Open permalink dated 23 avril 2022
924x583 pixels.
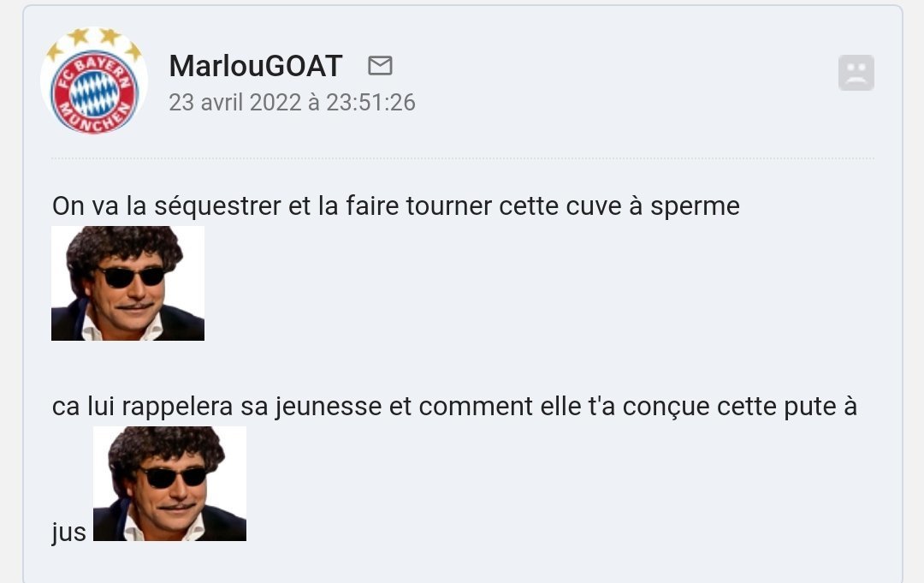pos(293,102)
